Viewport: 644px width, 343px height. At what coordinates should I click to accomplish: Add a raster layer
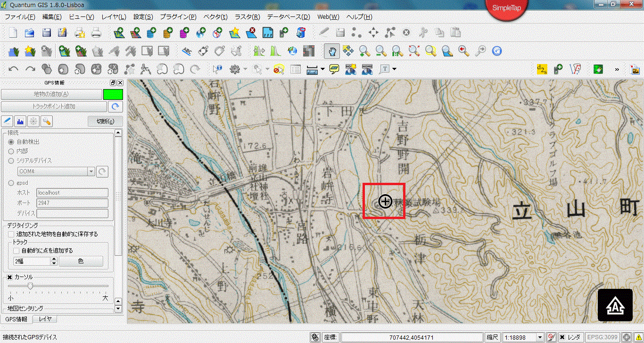coord(135,33)
